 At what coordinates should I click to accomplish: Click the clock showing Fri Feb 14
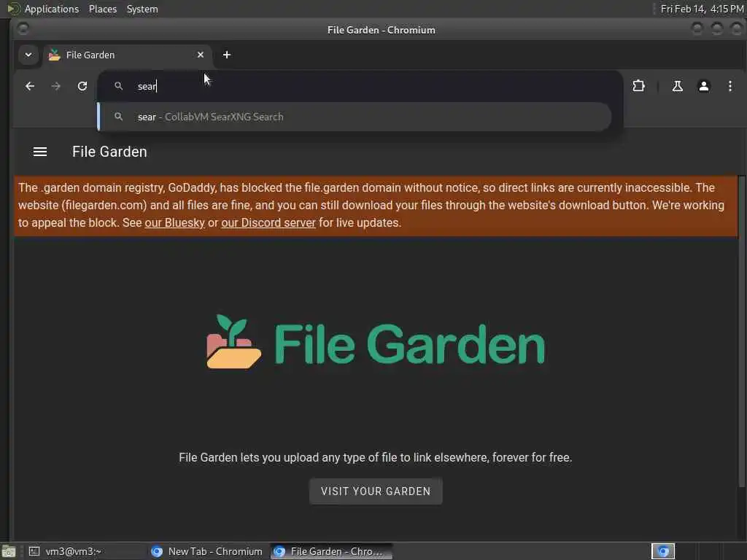coord(702,9)
